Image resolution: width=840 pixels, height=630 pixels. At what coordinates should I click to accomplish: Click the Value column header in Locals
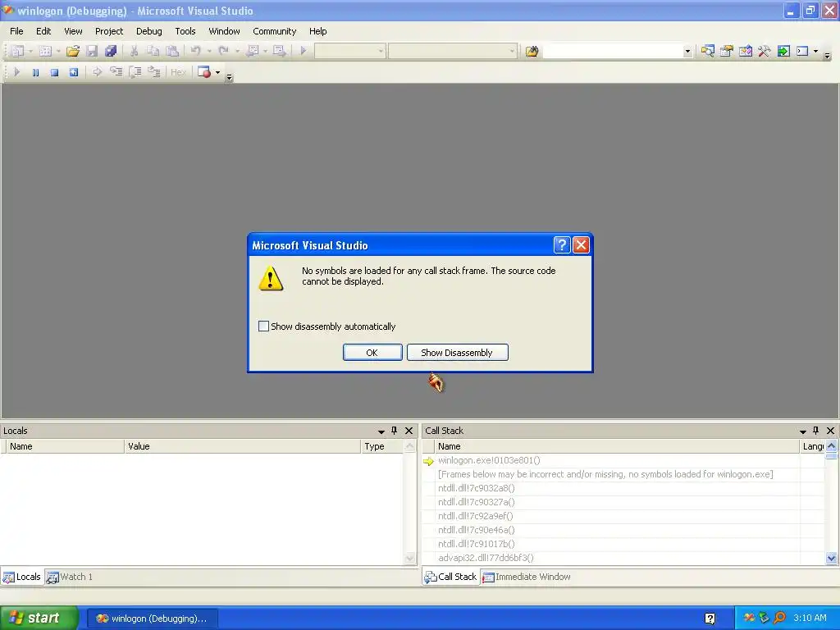pyautogui.click(x=242, y=446)
